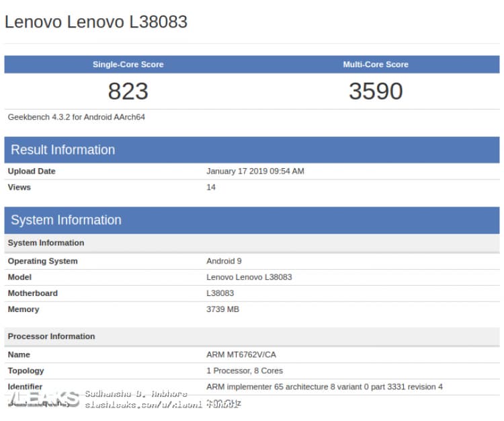Click the Topology value 1 Processor, 8 Cores
The width and height of the screenshot is (504, 421).
tap(245, 371)
